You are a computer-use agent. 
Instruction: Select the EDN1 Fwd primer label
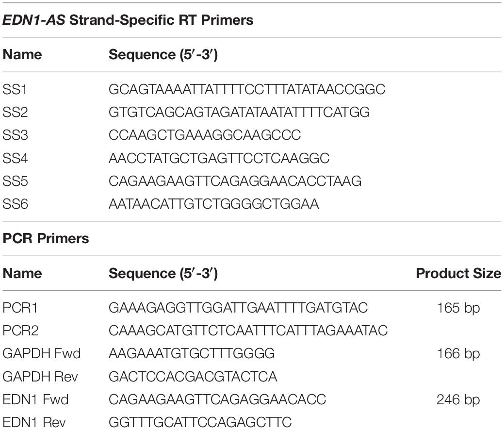click(35, 399)
